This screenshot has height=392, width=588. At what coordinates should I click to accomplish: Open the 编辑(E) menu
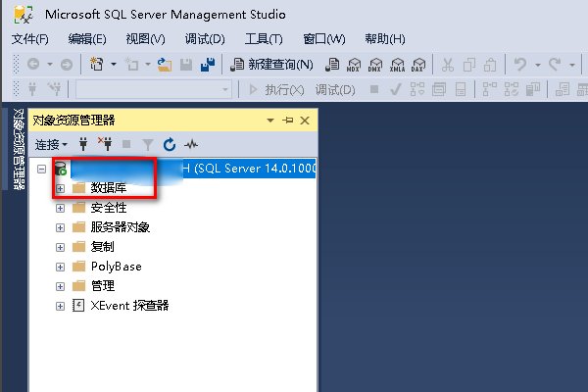tap(87, 38)
